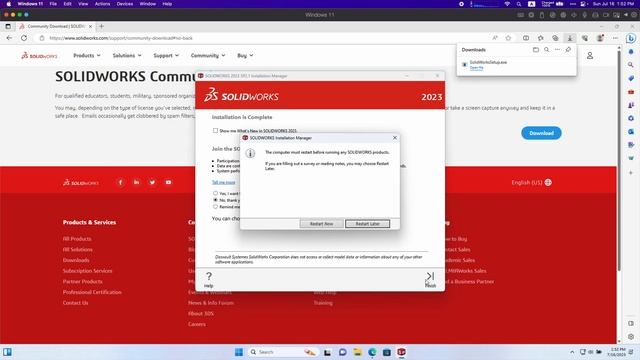The height and width of the screenshot is (360, 640).
Task: Open the Devices menu in the menu bar
Action: [x=125, y=4]
